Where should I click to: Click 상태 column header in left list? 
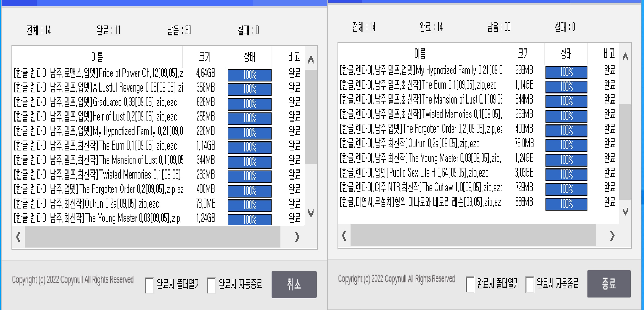[x=249, y=56]
